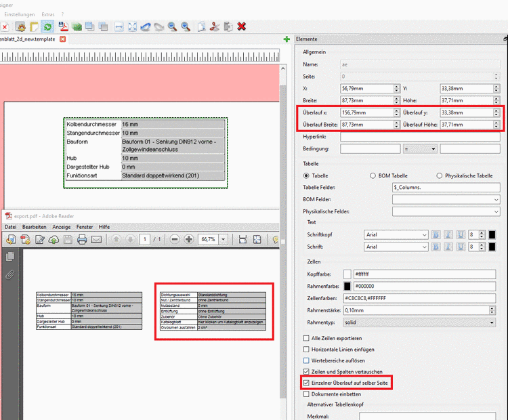
Task: Click the red scissors cut icon
Action: tap(215, 26)
